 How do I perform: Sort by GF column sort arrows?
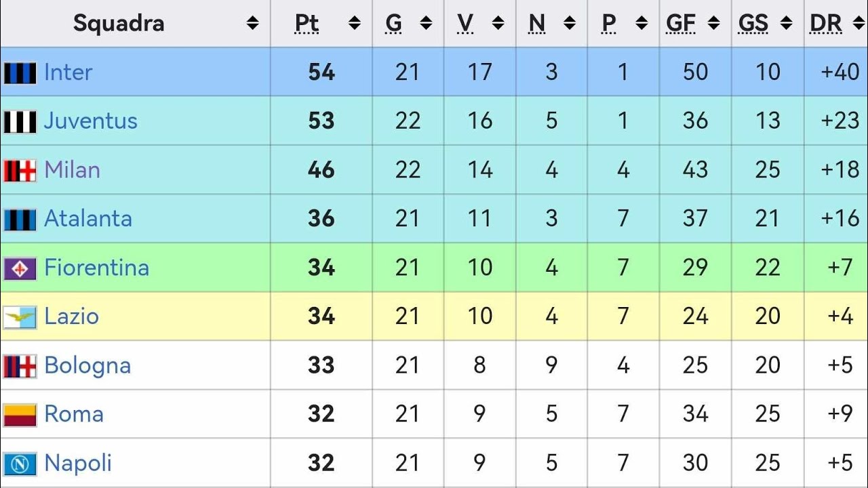point(713,24)
